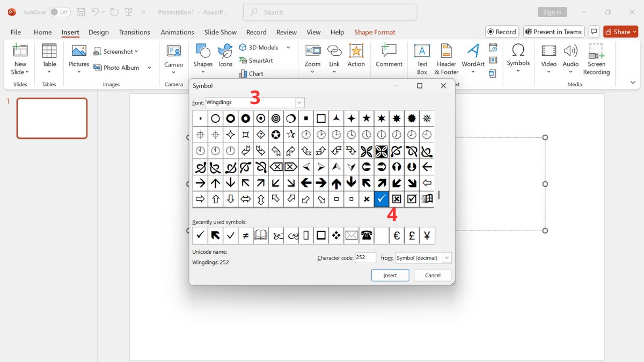Toggle the AutoSave switch
This screenshot has height=362, width=644.
pyautogui.click(x=60, y=12)
